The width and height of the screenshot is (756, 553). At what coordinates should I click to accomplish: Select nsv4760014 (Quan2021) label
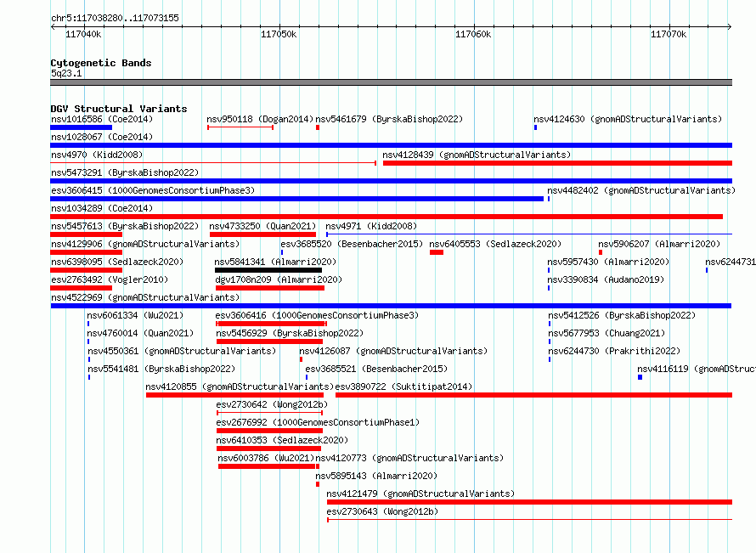click(x=140, y=333)
